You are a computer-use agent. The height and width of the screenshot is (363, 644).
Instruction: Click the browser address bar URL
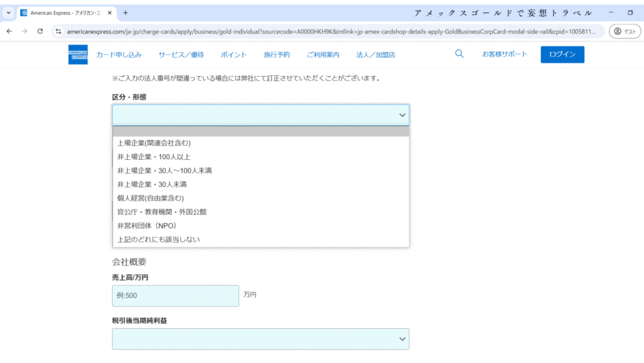[x=331, y=32]
